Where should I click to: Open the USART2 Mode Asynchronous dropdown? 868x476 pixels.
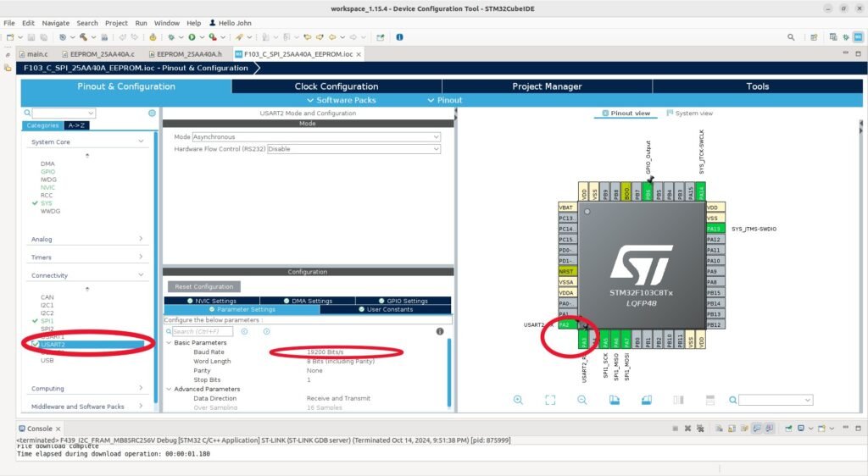tap(316, 136)
